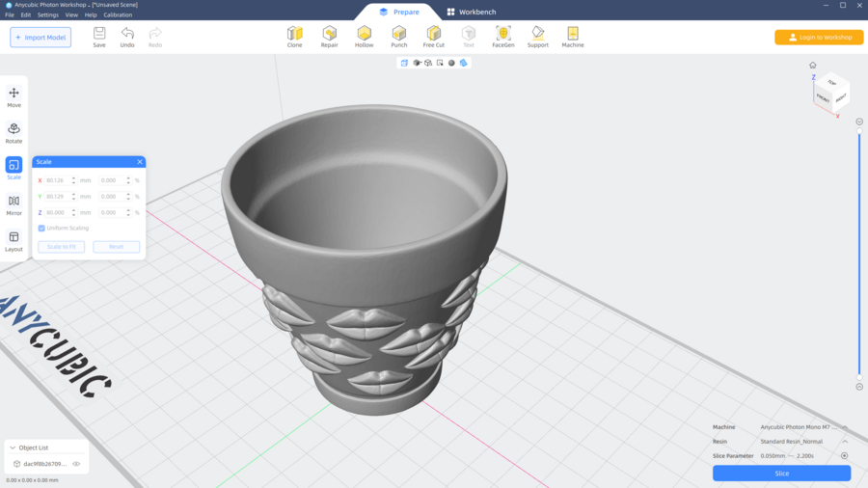Click the Import Model button
This screenshot has width=868, height=488.
coord(41,38)
